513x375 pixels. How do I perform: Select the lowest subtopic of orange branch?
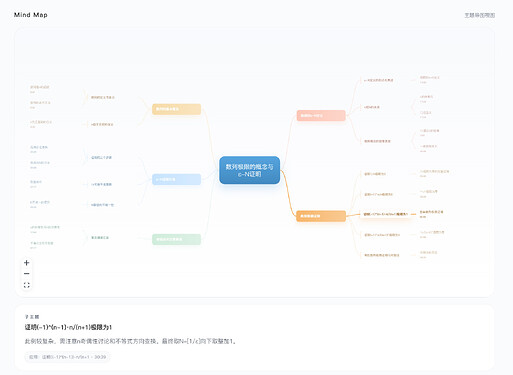tap(382, 255)
